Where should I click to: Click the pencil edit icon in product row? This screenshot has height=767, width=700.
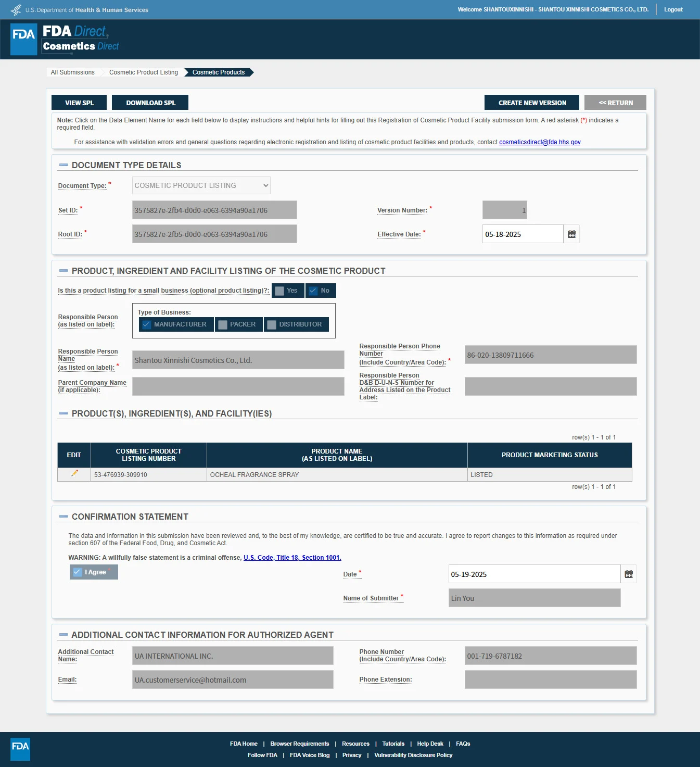[x=74, y=473]
